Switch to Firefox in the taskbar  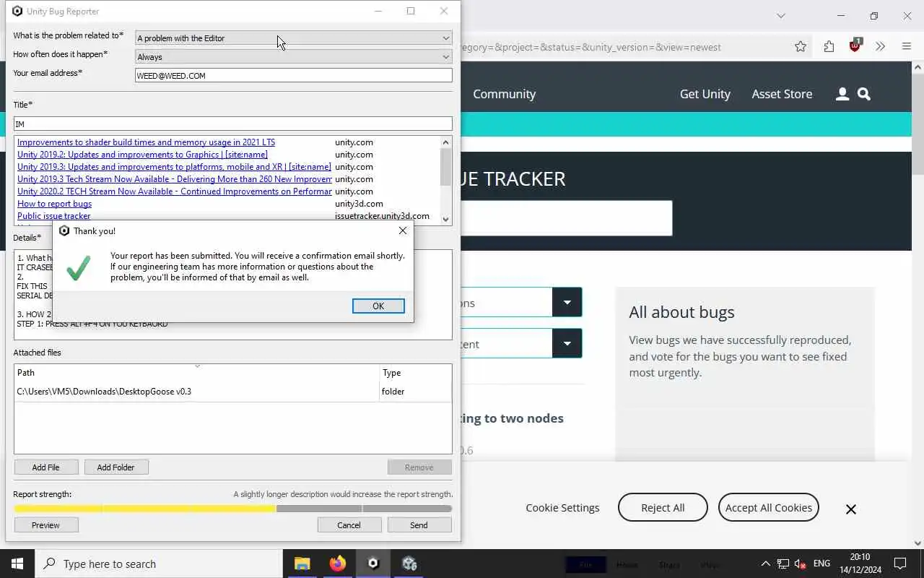coord(338,564)
